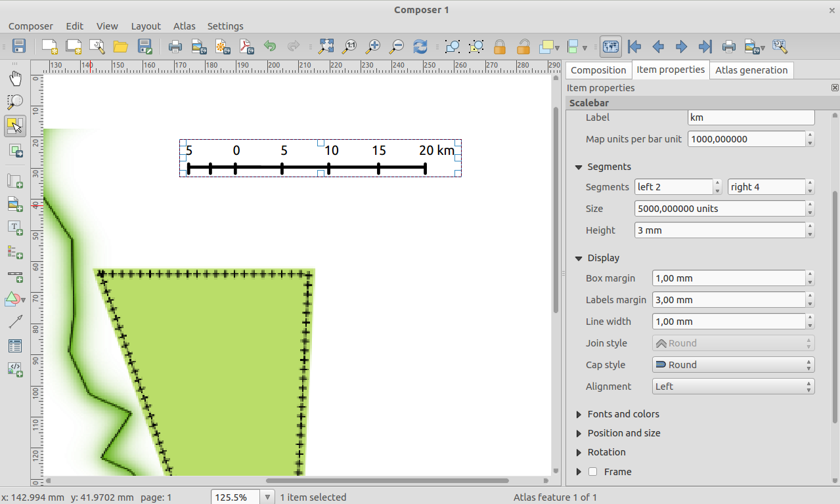
Task: Open the Alignment dropdown
Action: 733,387
